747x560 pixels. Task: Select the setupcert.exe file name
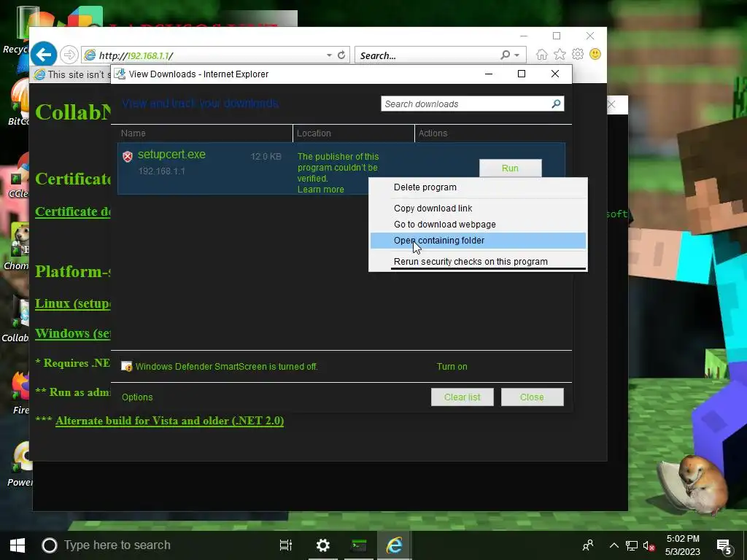point(171,155)
